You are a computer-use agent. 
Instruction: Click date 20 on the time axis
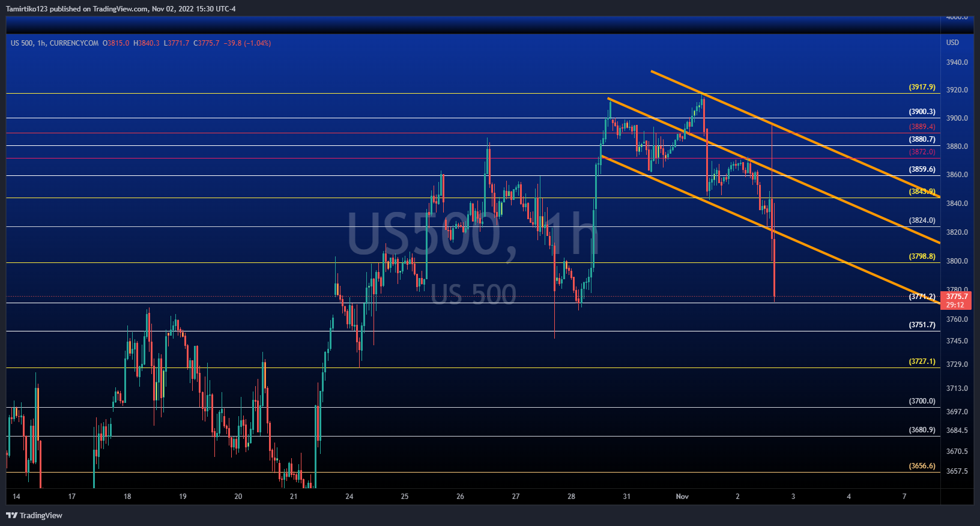pyautogui.click(x=238, y=497)
